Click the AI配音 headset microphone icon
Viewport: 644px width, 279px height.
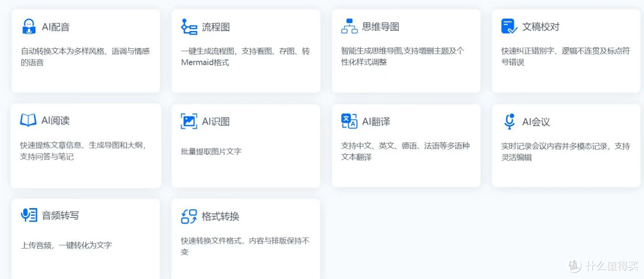click(x=29, y=27)
